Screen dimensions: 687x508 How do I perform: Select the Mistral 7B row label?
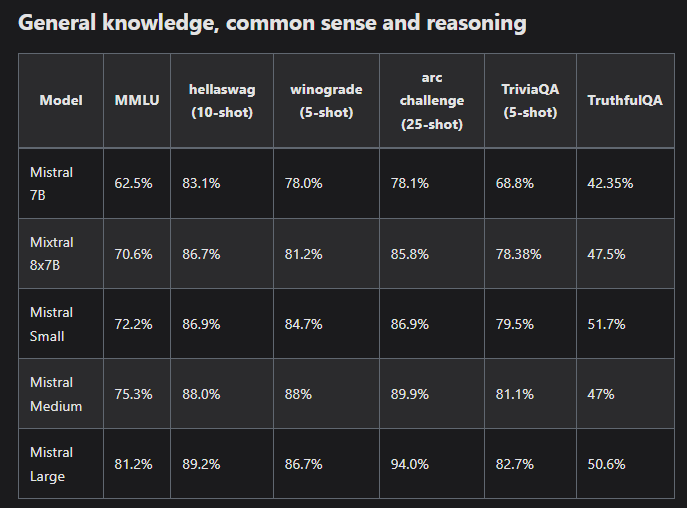pyautogui.click(x=51, y=184)
